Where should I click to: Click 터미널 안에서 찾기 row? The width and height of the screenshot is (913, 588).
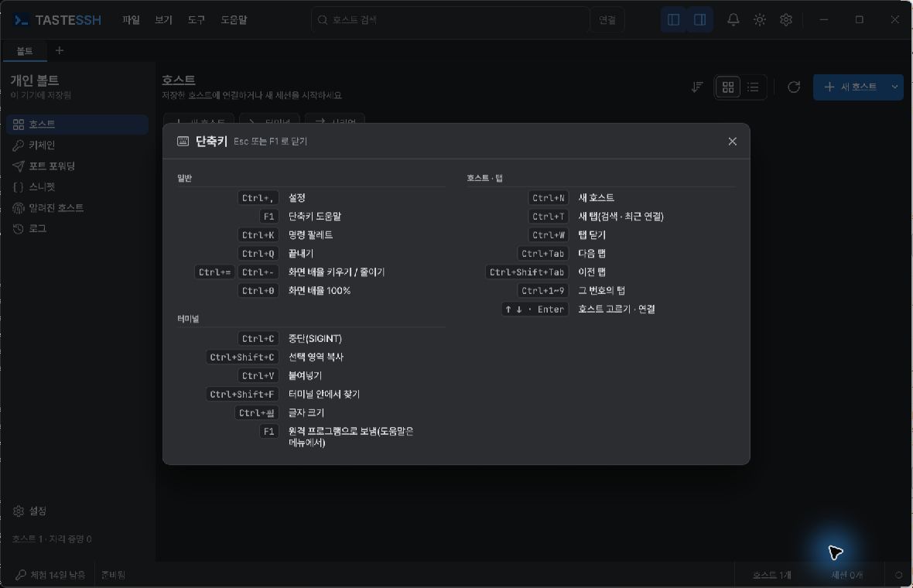[x=312, y=395]
